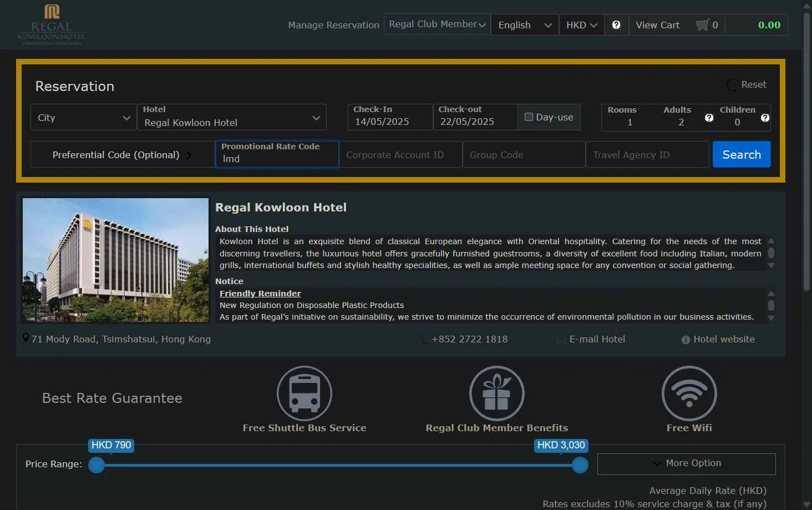Expand the More Option panel

(686, 464)
